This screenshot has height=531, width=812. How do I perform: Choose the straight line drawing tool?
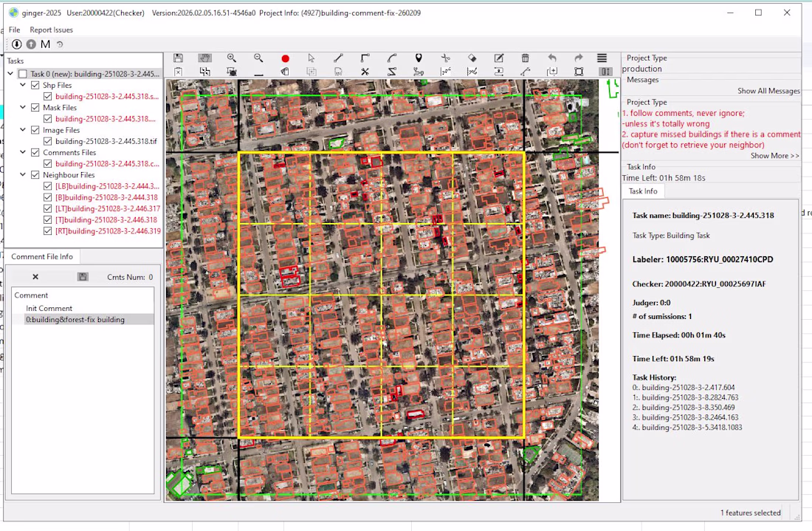[x=338, y=58]
